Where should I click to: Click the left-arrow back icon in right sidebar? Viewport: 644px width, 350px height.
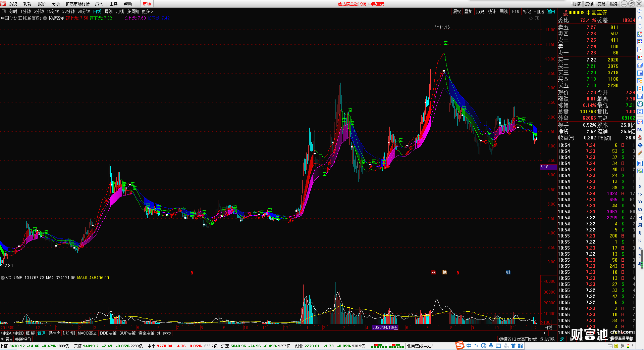[640, 11]
